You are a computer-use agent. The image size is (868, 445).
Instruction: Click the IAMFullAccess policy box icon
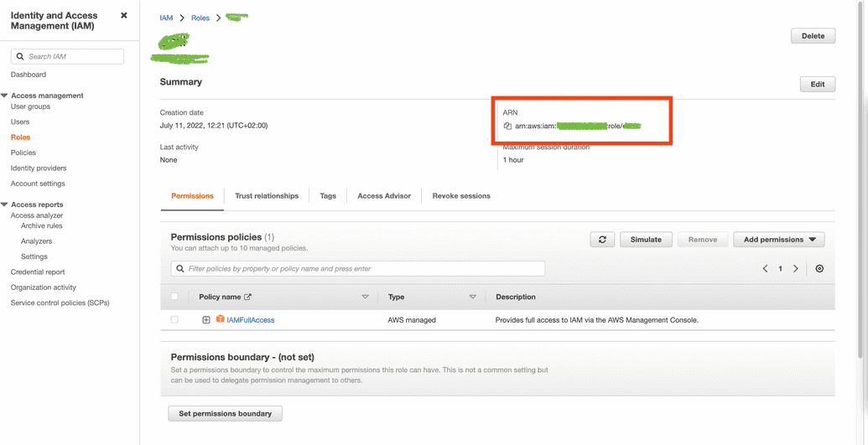[221, 319]
